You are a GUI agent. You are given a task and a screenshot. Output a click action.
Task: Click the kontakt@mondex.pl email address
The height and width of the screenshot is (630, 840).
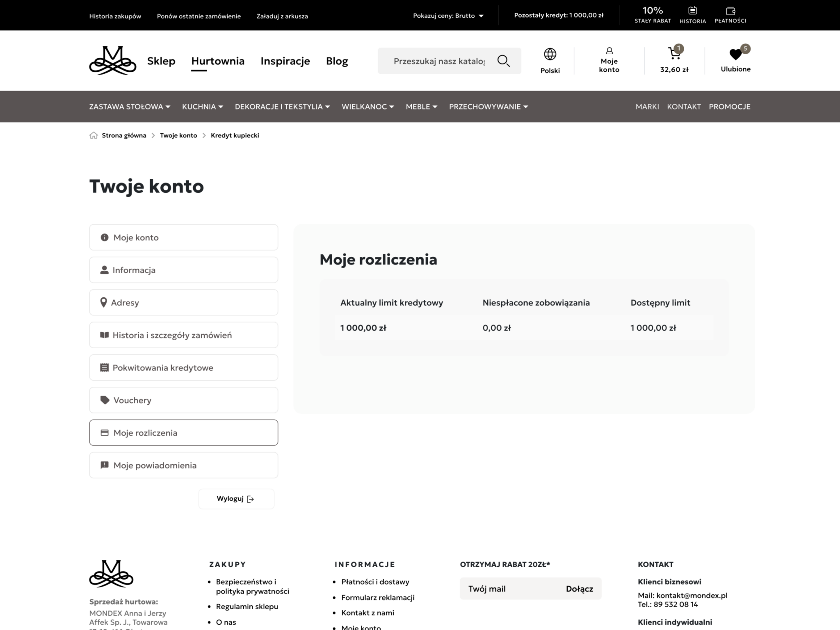click(x=692, y=595)
